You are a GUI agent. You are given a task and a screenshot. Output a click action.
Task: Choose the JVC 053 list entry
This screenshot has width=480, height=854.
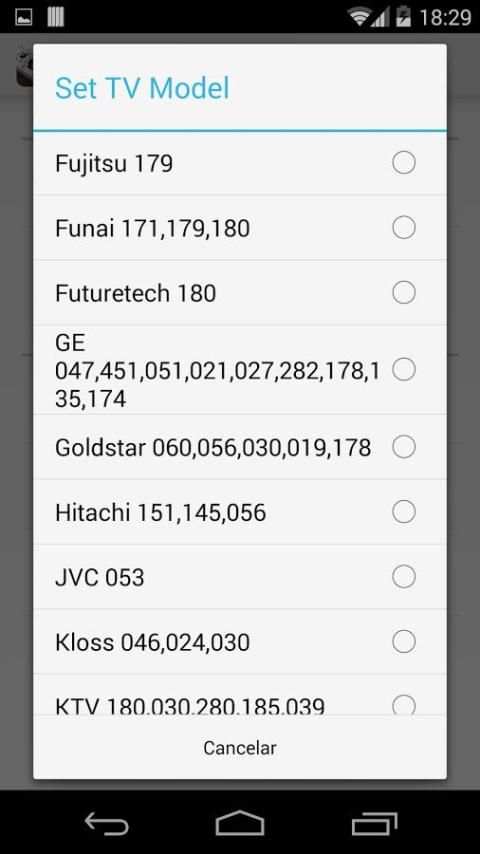(240, 577)
